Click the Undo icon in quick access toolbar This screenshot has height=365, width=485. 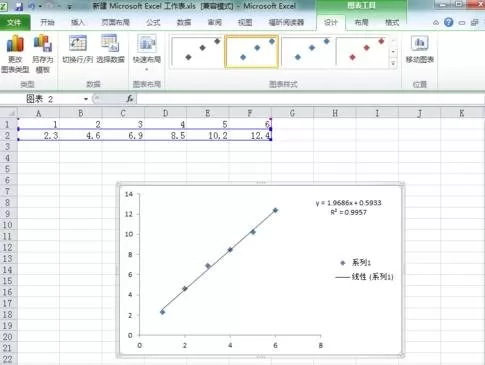click(x=32, y=6)
